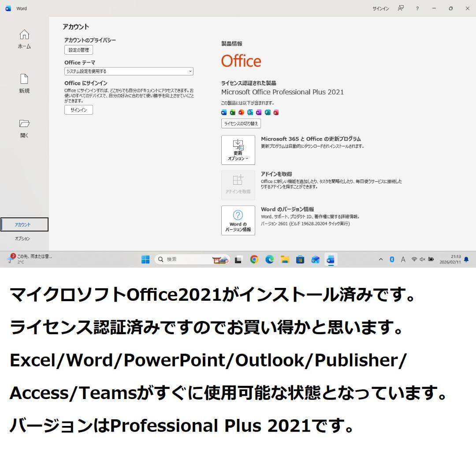Click the Bluetooth icon in the system tray
The image size is (476, 474).
392,260
